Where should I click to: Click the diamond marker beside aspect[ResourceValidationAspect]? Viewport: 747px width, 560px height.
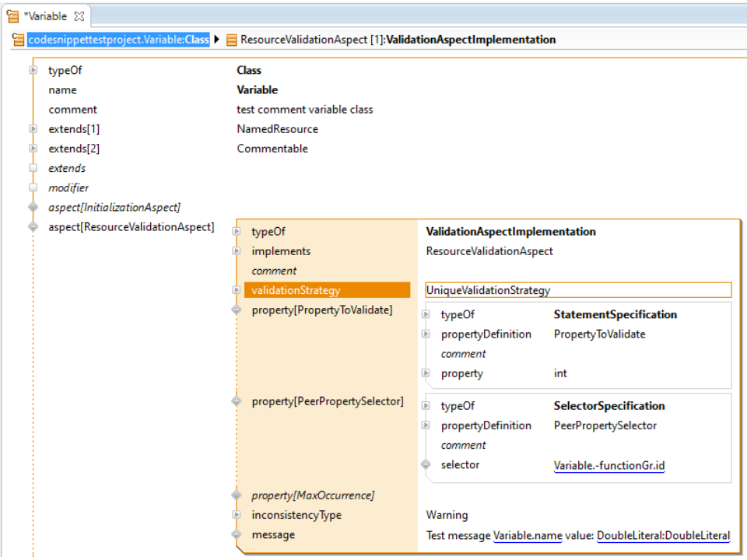pyautogui.click(x=33, y=227)
